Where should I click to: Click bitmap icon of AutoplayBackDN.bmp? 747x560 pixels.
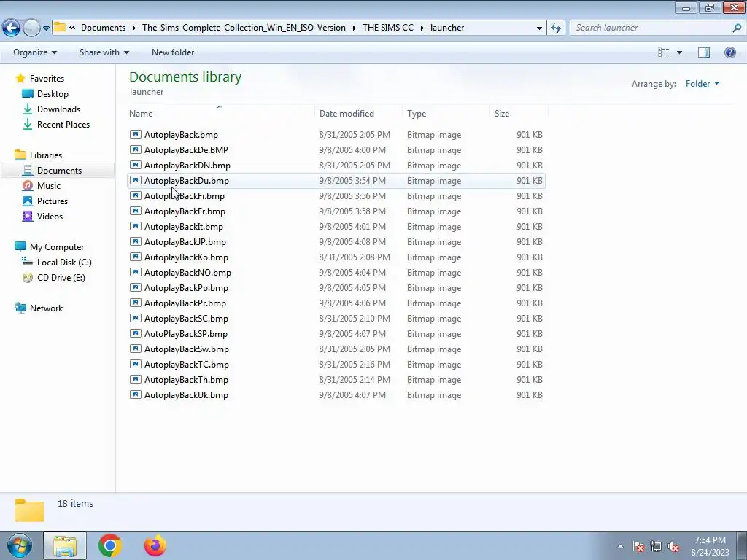pyautogui.click(x=135, y=166)
